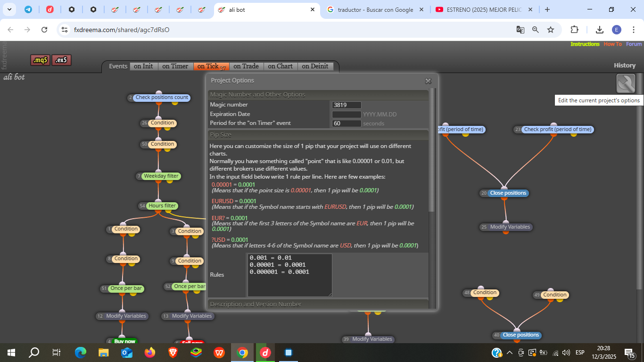Open the Chrome three-dot menu
The width and height of the screenshot is (644, 362).
634,30
